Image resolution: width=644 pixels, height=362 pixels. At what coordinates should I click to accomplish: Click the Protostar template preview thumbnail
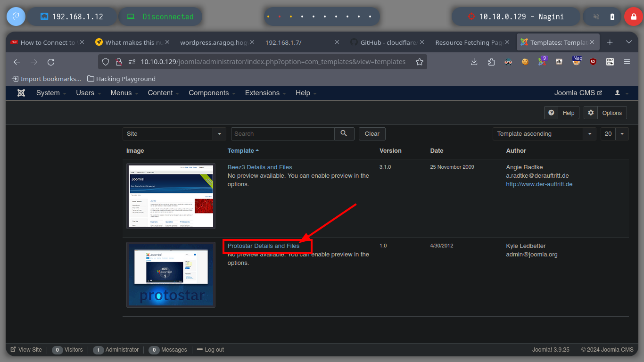171,275
